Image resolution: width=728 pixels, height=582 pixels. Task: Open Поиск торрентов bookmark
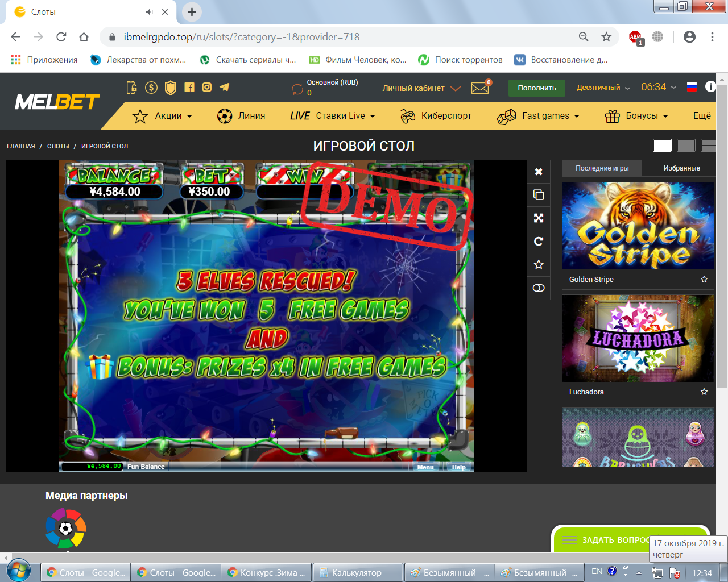(x=461, y=60)
